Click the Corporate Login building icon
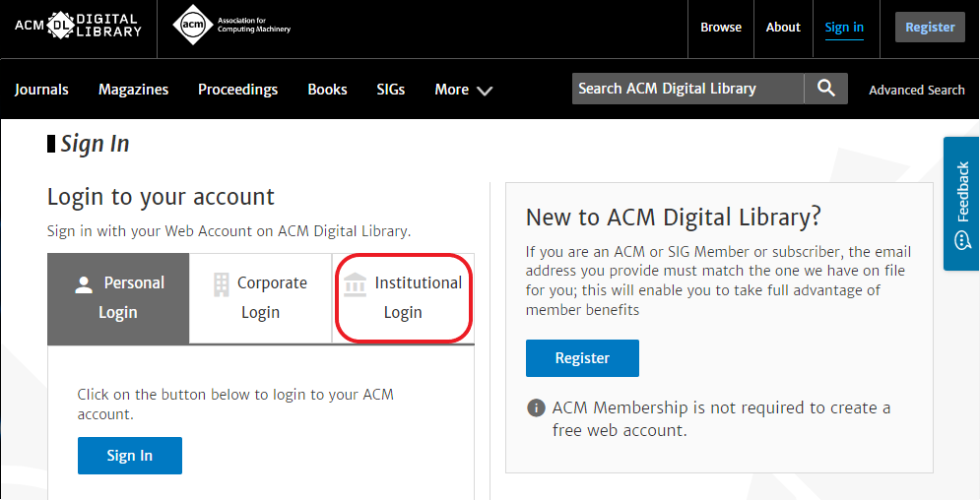This screenshot has height=500, width=980. [222, 284]
